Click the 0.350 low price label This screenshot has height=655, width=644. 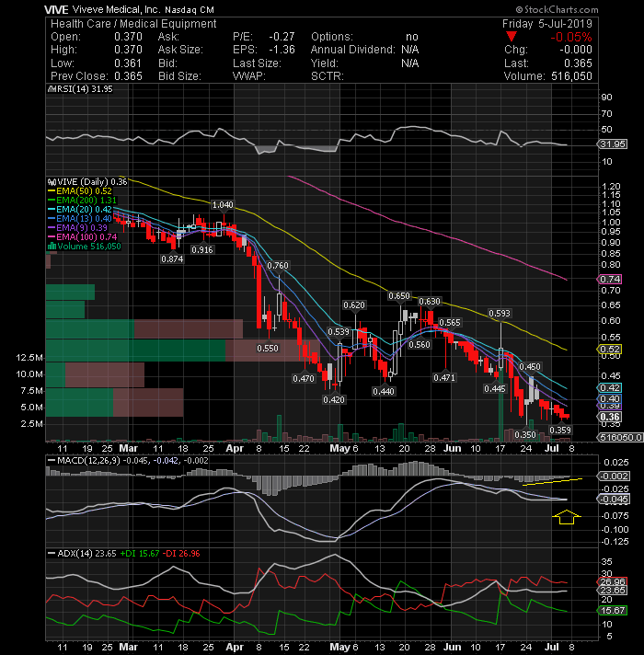tap(525, 435)
